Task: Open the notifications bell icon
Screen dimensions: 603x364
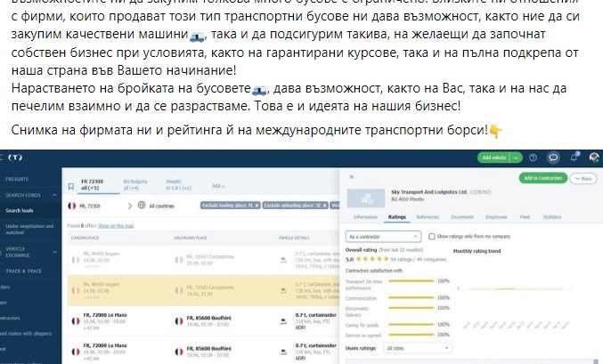Action: pos(573,158)
